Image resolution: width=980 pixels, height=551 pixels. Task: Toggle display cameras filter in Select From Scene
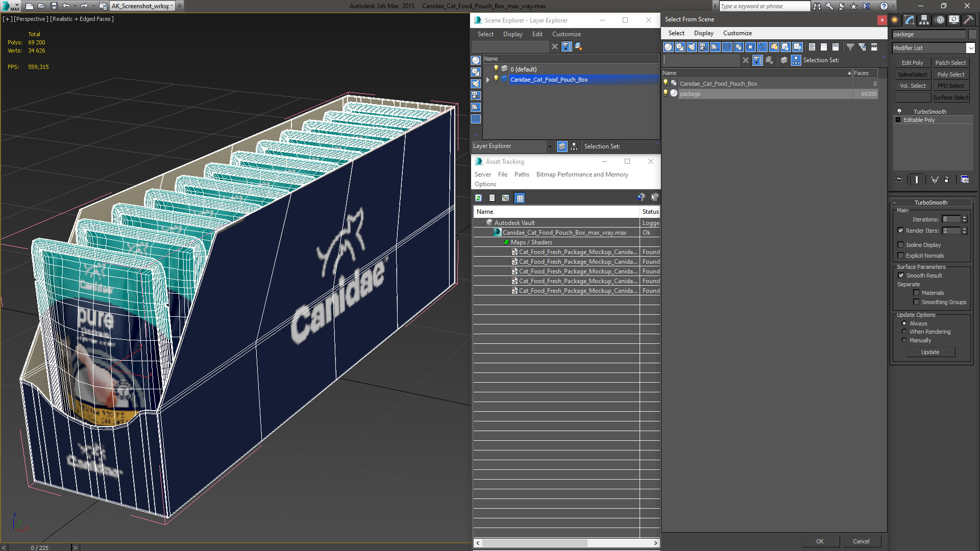click(x=703, y=47)
